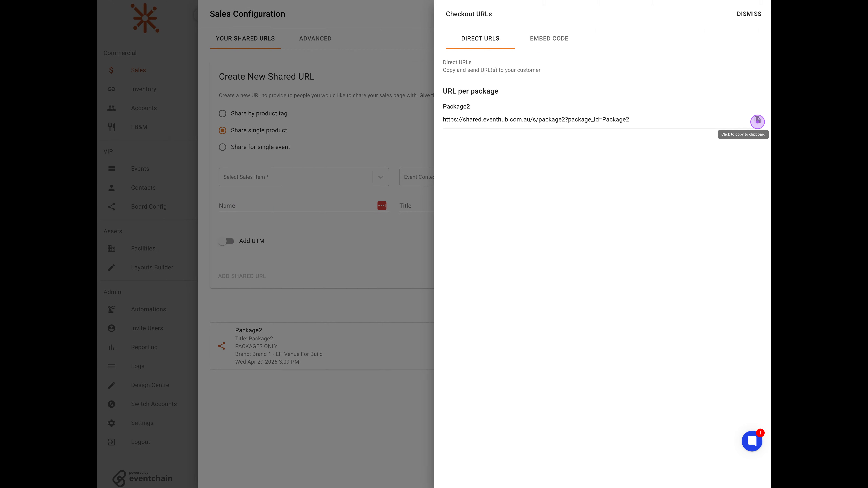Open the Your Shared URLs tab

[245, 38]
